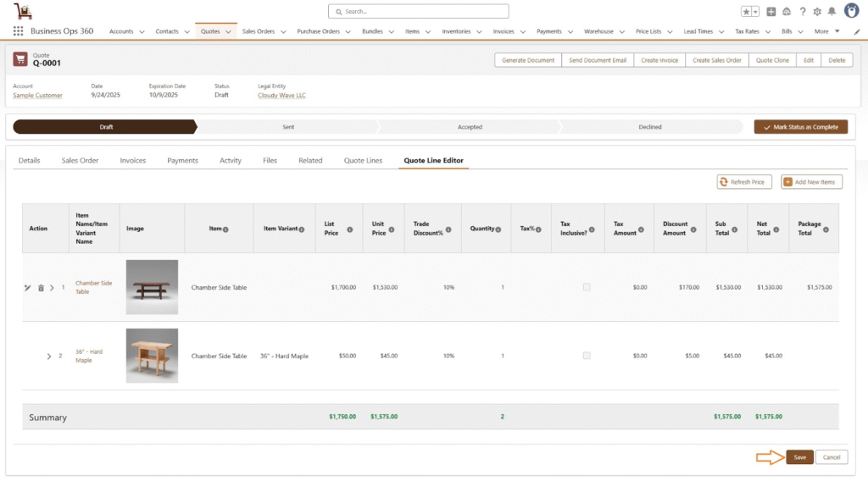Image resolution: width=868 pixels, height=481 pixels.
Task: Open the More navigation dropdown
Action: pyautogui.click(x=826, y=31)
